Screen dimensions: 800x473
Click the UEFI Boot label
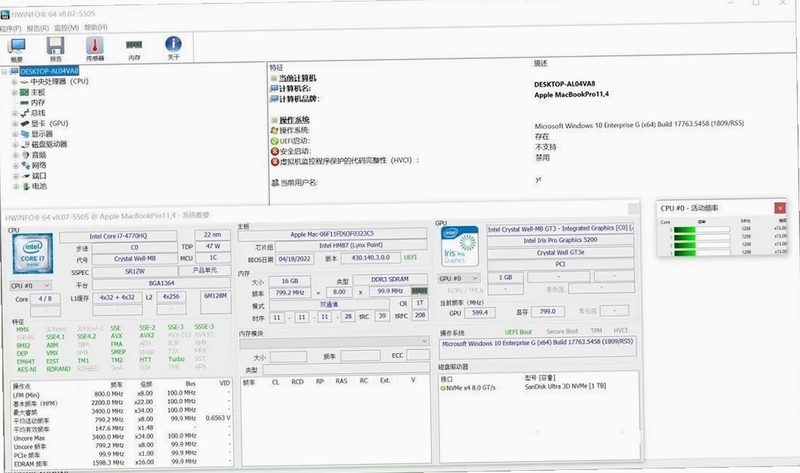pyautogui.click(x=518, y=332)
